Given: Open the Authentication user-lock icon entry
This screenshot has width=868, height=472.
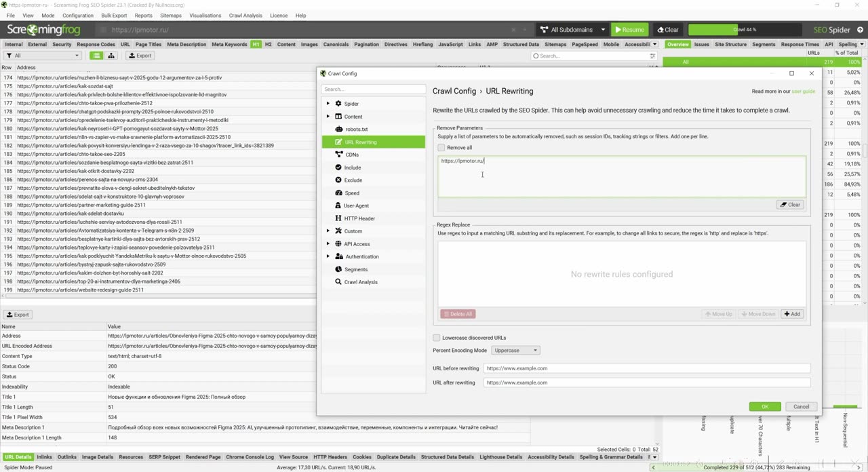Looking at the screenshot, I should point(339,256).
